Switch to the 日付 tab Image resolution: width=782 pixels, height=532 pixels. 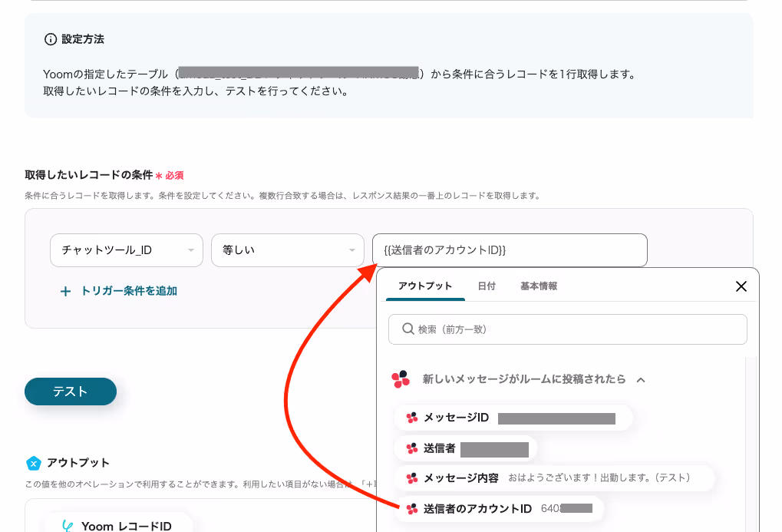[487, 286]
